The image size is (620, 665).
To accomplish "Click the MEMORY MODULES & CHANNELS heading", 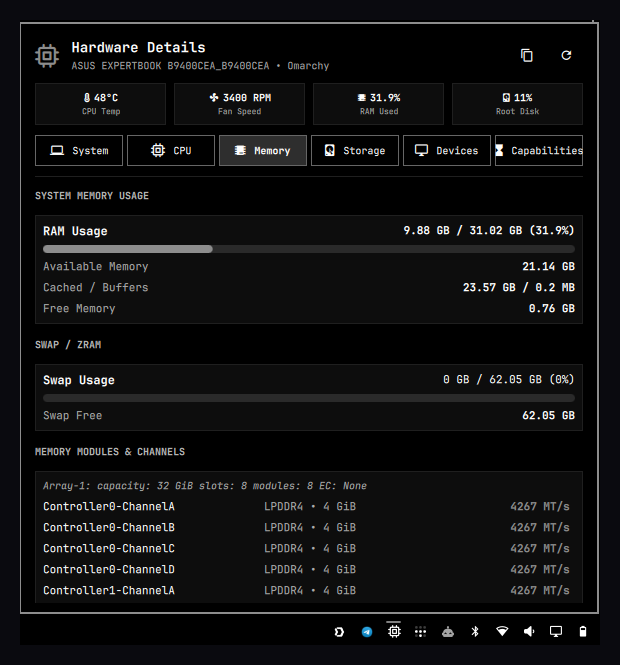I will click(x=110, y=452).
